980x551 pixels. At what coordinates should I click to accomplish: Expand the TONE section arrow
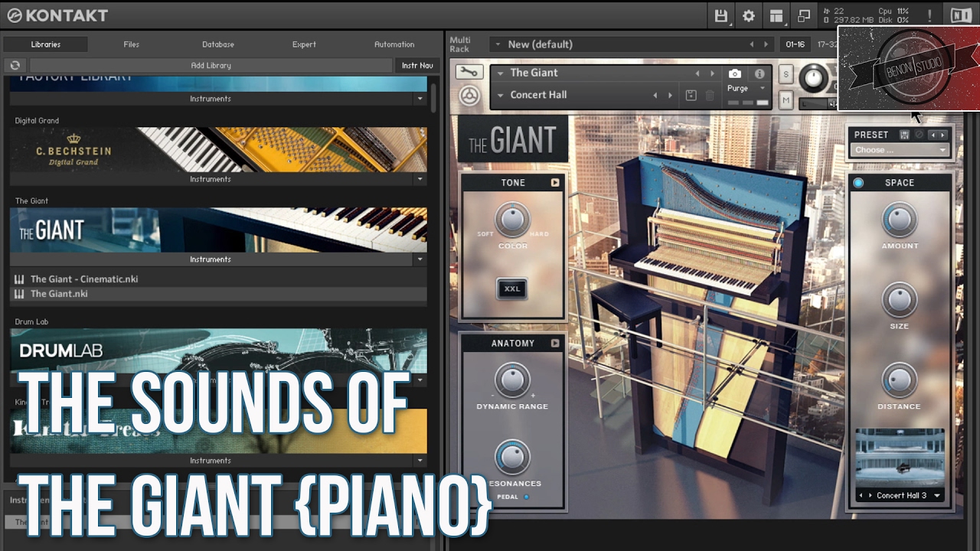555,183
